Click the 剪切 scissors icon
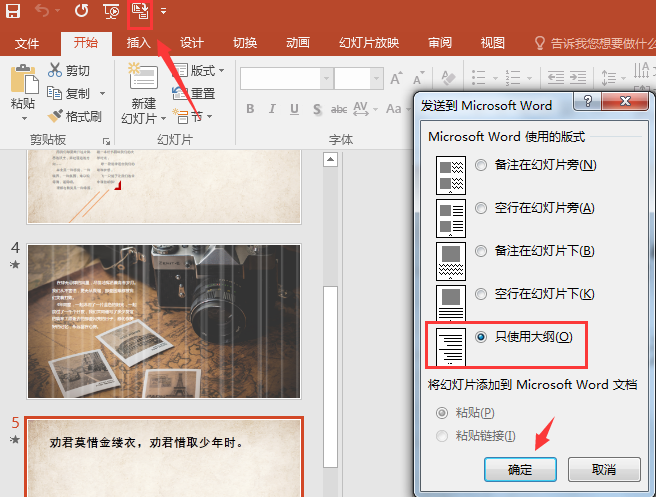 coord(54,70)
